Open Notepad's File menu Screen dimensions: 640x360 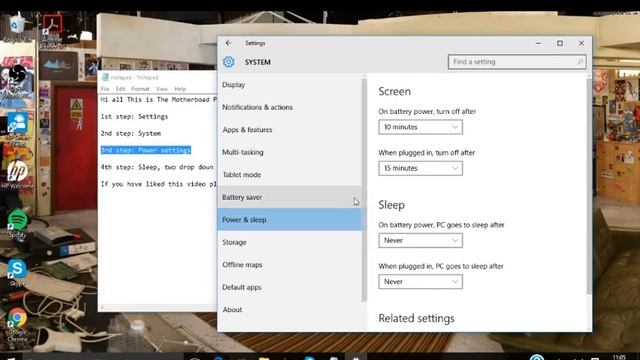(x=105, y=89)
